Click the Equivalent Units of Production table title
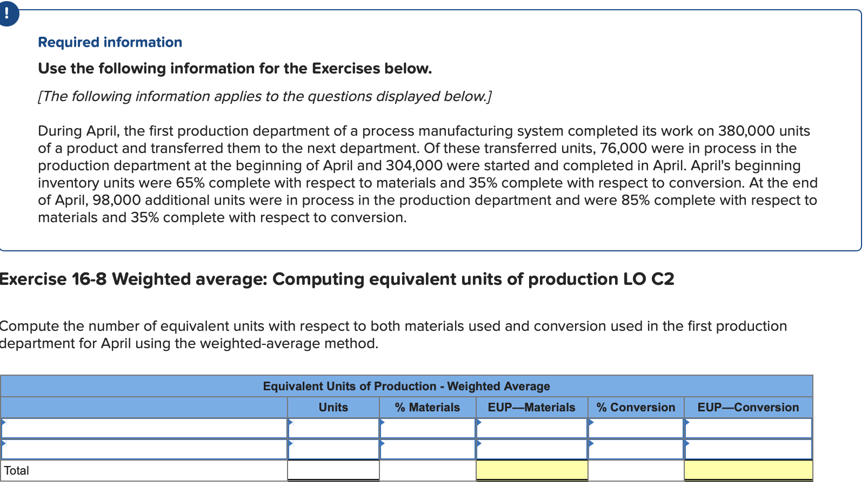Viewport: 868px width, 493px height. (x=407, y=386)
